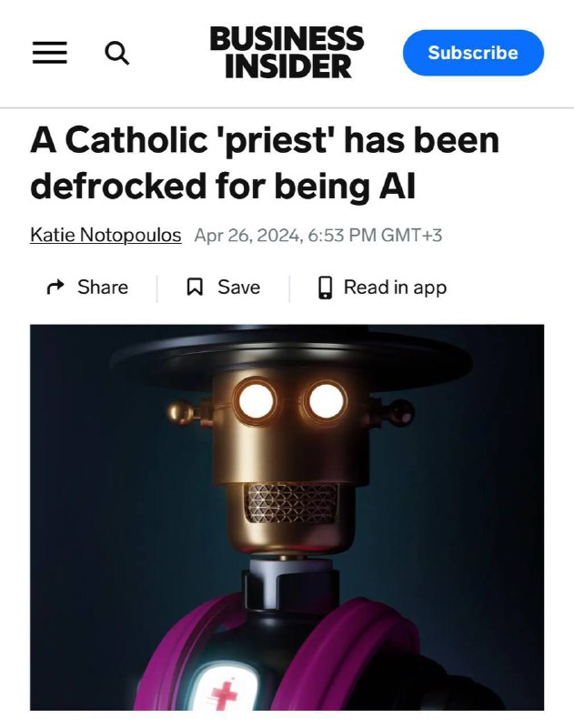Open the hamburger navigation menu
Screen dimensions: 574x728
50,53
